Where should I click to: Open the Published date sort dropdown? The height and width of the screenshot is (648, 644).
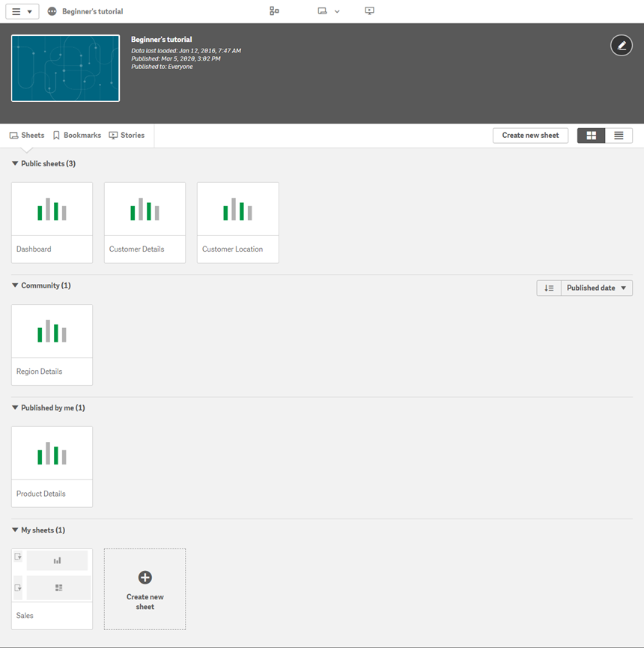pos(597,288)
